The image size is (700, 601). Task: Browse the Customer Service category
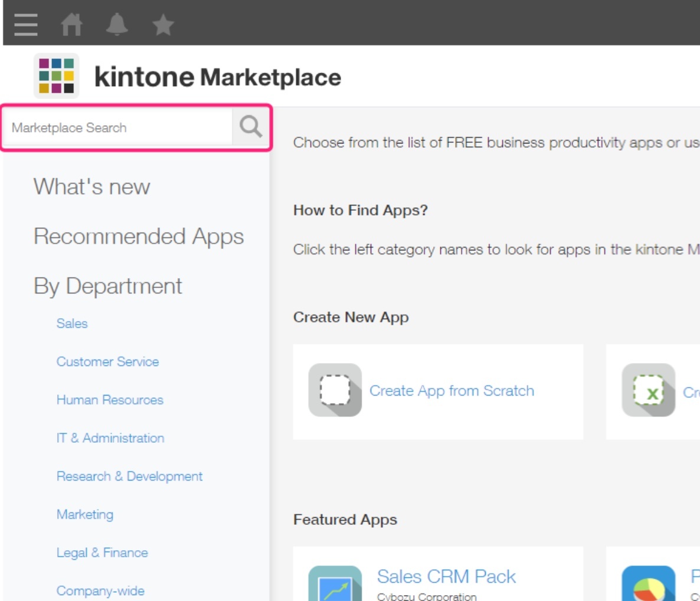107,362
